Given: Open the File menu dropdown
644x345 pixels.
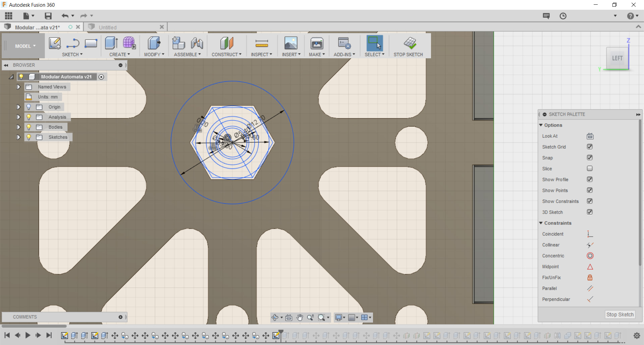Looking at the screenshot, I should pyautogui.click(x=29, y=16).
